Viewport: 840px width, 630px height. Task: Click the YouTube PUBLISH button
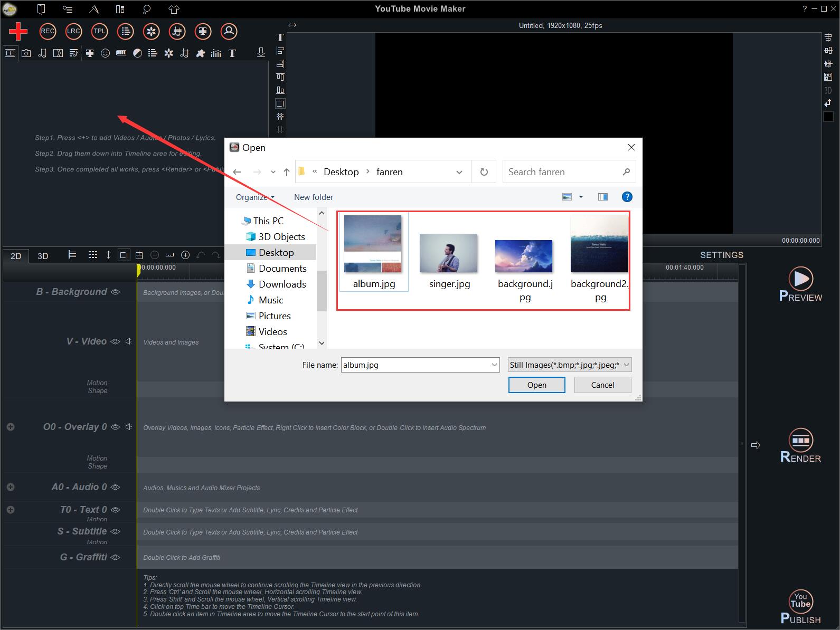click(x=801, y=607)
